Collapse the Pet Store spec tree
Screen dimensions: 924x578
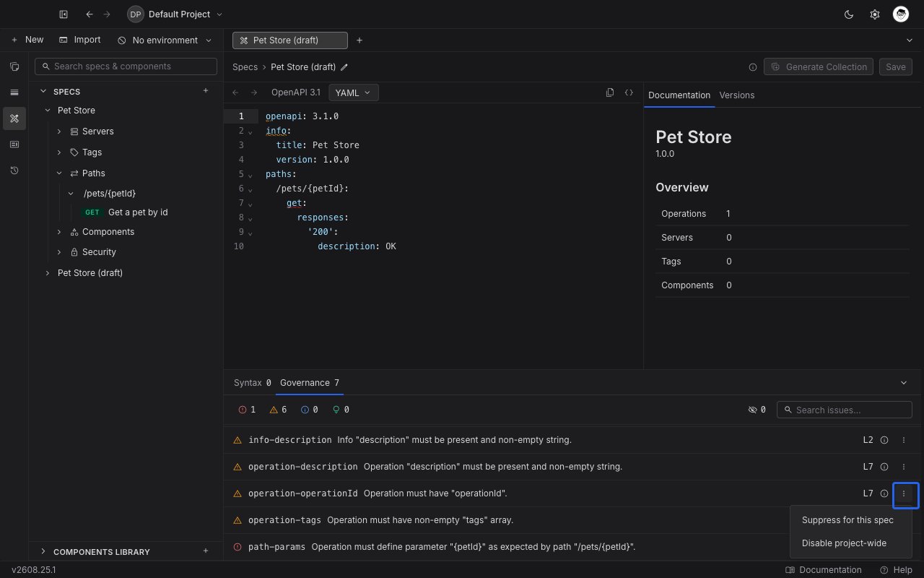(48, 111)
